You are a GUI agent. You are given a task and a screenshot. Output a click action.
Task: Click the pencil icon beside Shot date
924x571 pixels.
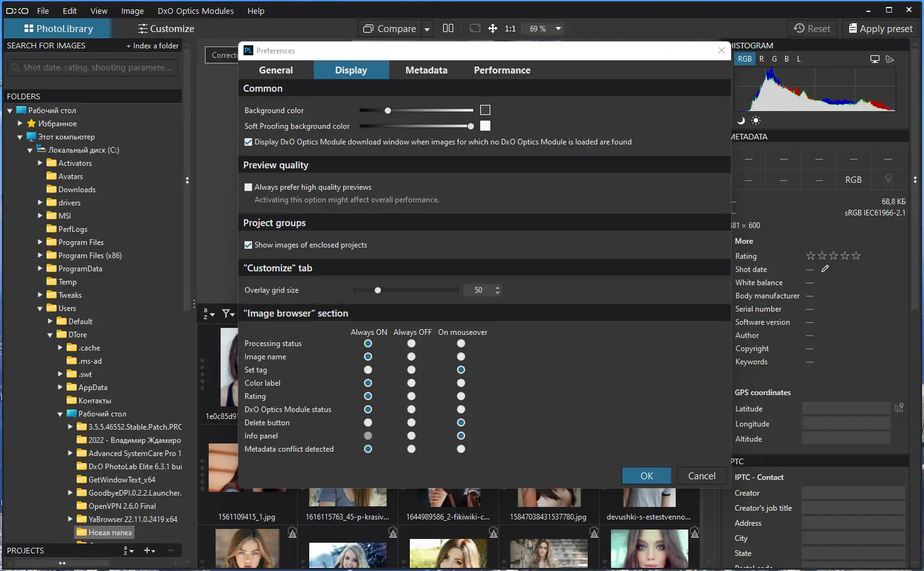click(825, 269)
